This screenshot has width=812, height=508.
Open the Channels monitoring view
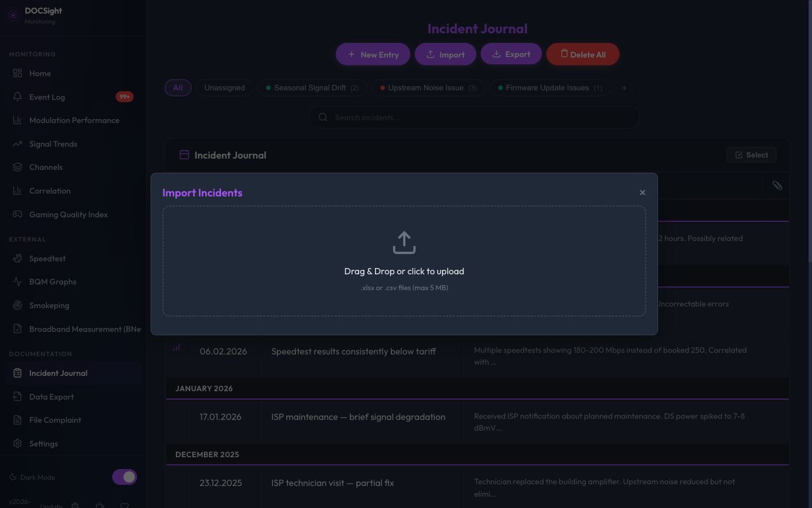46,167
